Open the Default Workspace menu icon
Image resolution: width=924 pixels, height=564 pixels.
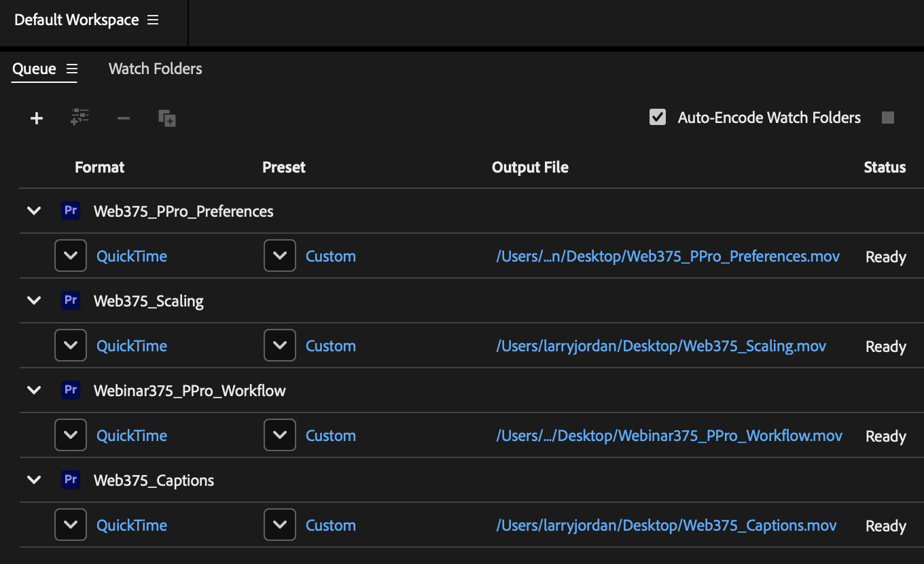153,20
